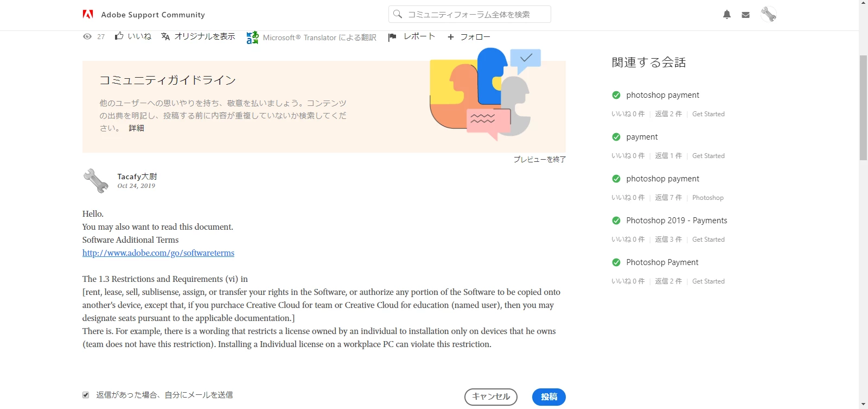Click green check icon beside 'payment'
The height and width of the screenshot is (409, 868).
point(616,137)
